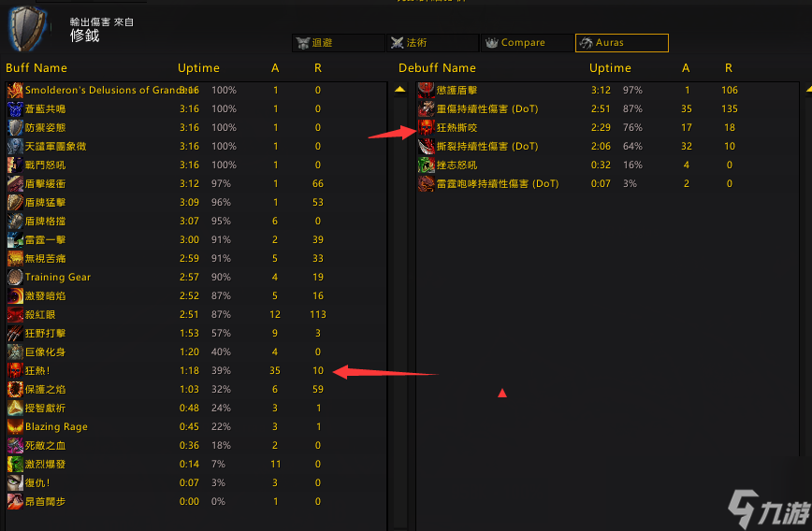Viewport: 812px width, 531px height.
Task: Sort debuff list by R column header
Action: (x=729, y=68)
